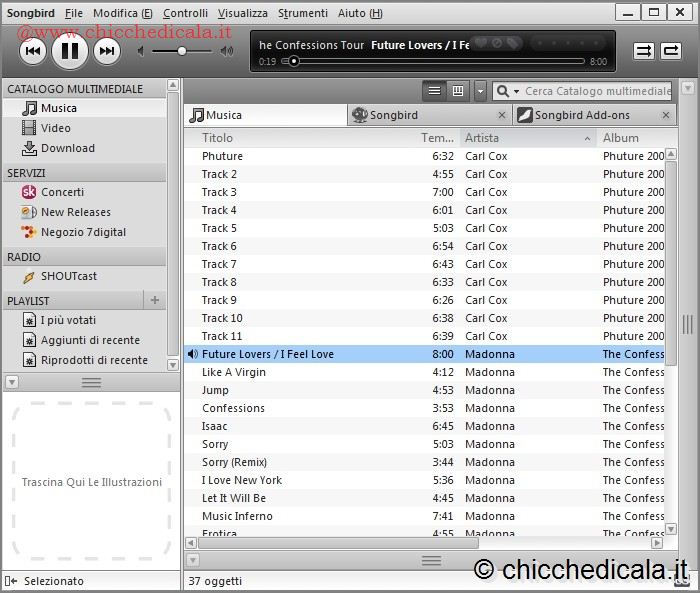This screenshot has height=593, width=700.
Task: Open the I più votati playlist
Action: click(68, 320)
